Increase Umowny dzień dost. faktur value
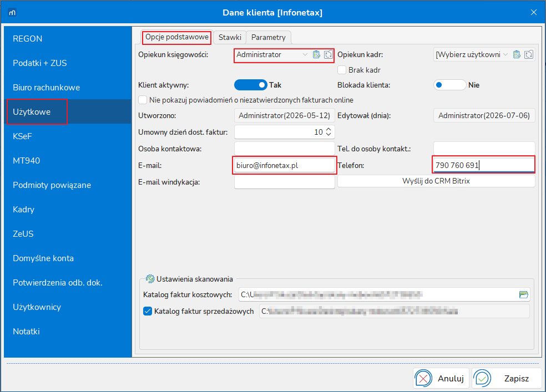Viewport: 546px width, 392px height. [328, 129]
